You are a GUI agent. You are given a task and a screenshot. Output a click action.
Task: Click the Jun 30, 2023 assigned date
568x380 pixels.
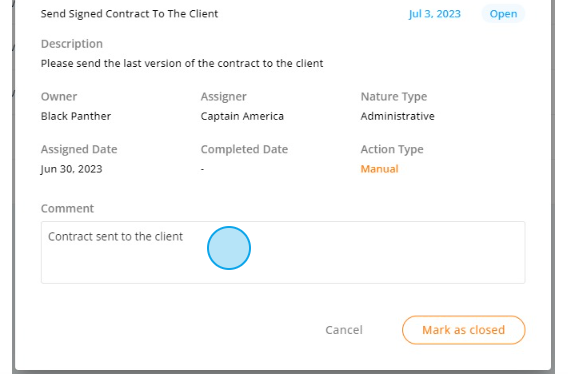click(71, 169)
